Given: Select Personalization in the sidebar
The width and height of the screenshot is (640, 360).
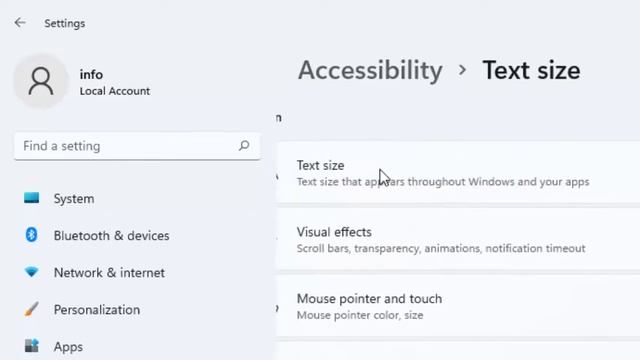Looking at the screenshot, I should point(97,310).
